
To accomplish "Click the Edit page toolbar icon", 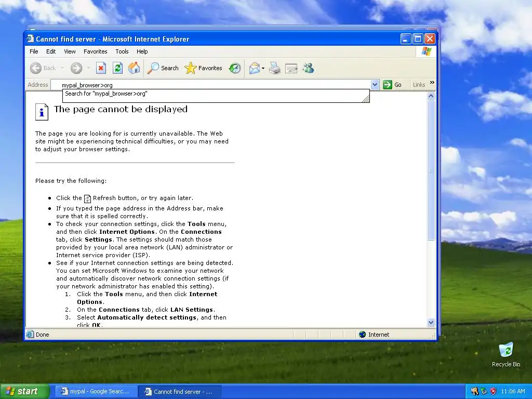I will coord(291,68).
